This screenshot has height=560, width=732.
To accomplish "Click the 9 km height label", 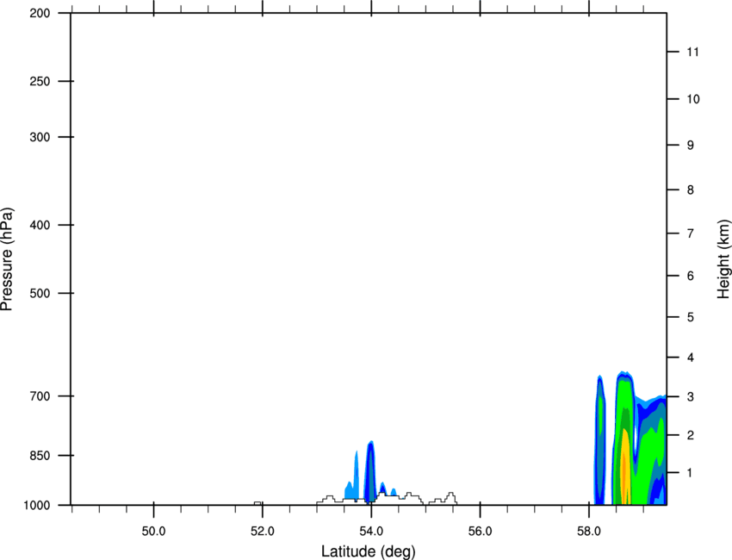I will (x=691, y=146).
